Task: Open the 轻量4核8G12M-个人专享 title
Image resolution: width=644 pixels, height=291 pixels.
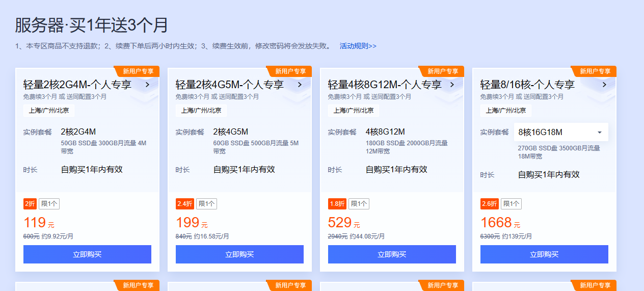Action: [385, 85]
